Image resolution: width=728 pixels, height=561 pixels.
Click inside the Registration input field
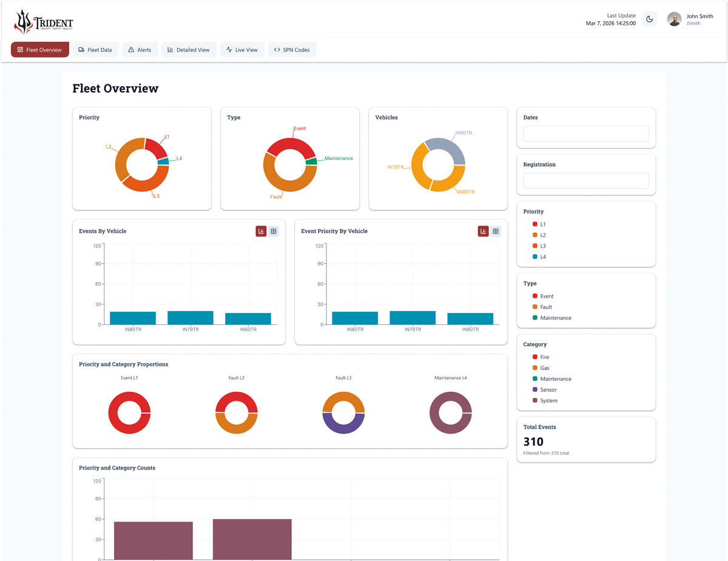point(585,181)
